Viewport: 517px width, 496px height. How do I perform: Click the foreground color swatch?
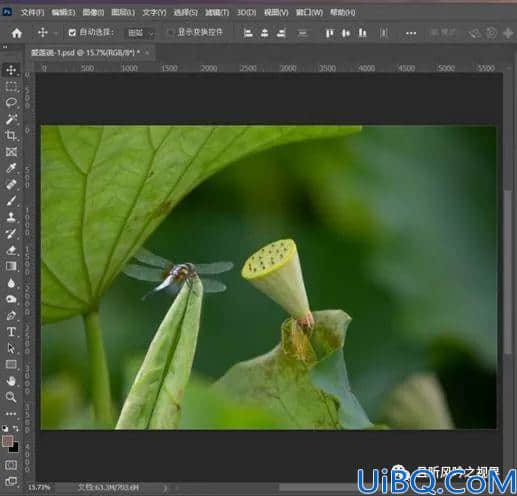(x=8, y=441)
